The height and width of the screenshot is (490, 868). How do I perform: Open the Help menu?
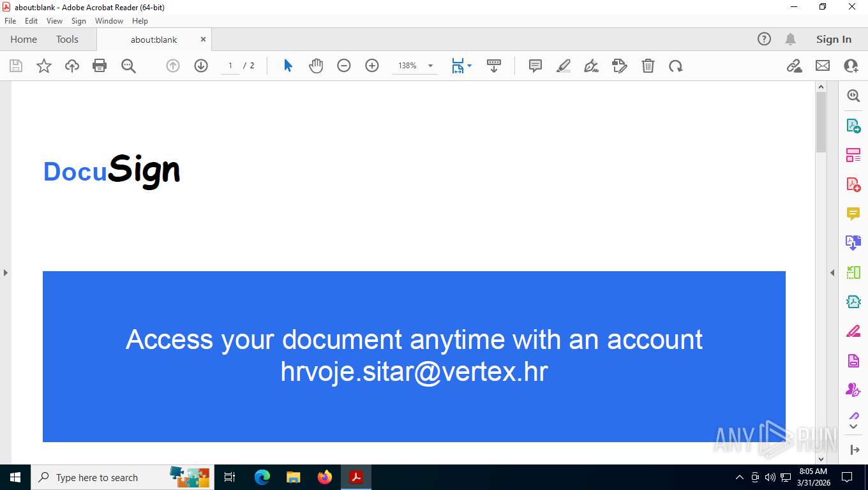tap(140, 21)
